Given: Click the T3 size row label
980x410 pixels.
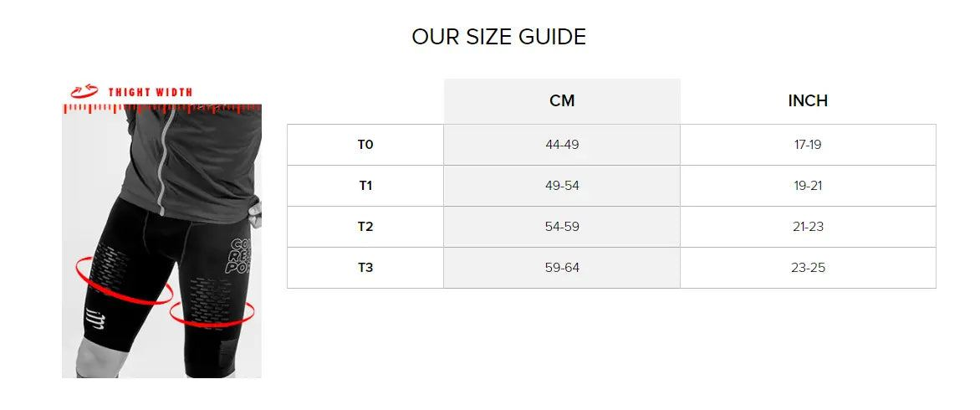Looking at the screenshot, I should click(x=365, y=268).
